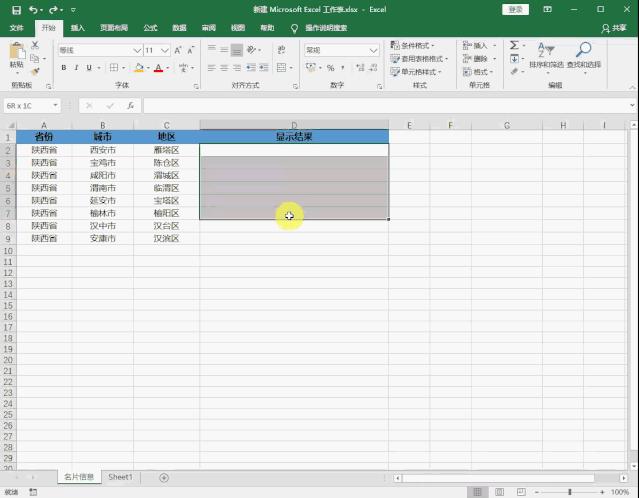Open Conditional Formatting dropdown

(x=412, y=45)
